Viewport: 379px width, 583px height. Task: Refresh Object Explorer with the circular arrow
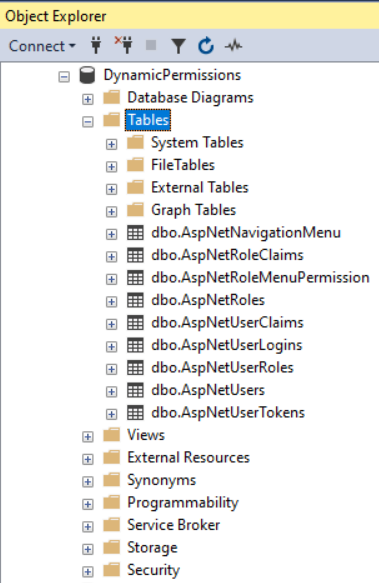coord(206,46)
